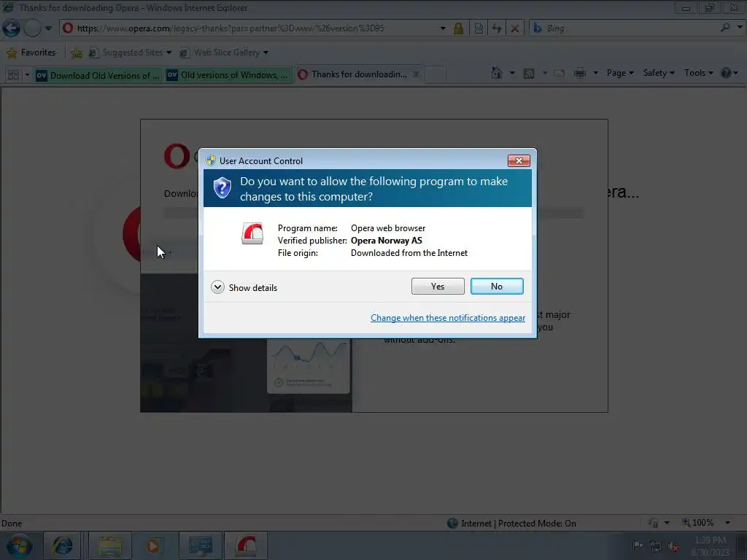
Task: Click the Forward arrow in Internet Explorer
Action: point(32,28)
